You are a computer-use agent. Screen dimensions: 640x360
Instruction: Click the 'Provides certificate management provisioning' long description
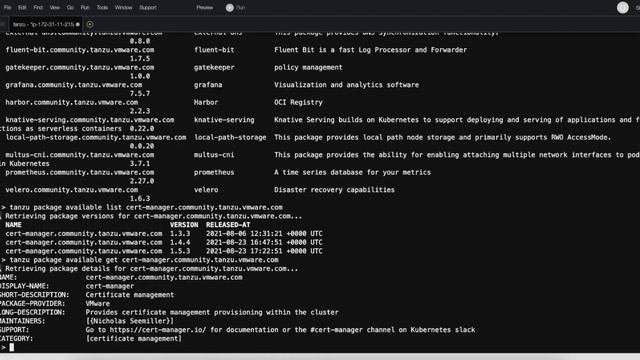(x=212, y=313)
